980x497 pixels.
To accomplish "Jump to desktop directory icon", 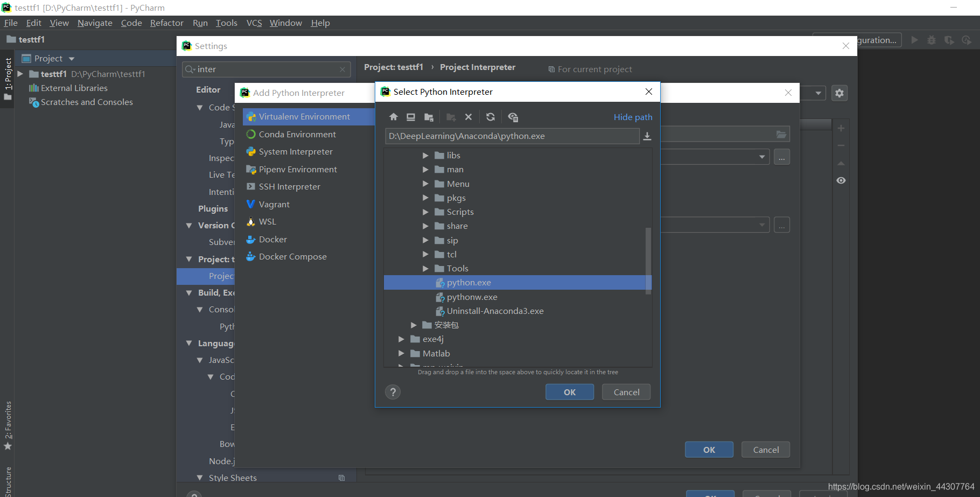I will coord(411,117).
